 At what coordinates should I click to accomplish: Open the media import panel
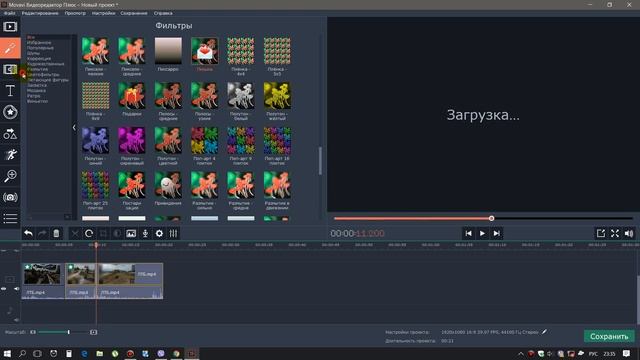pyautogui.click(x=10, y=27)
